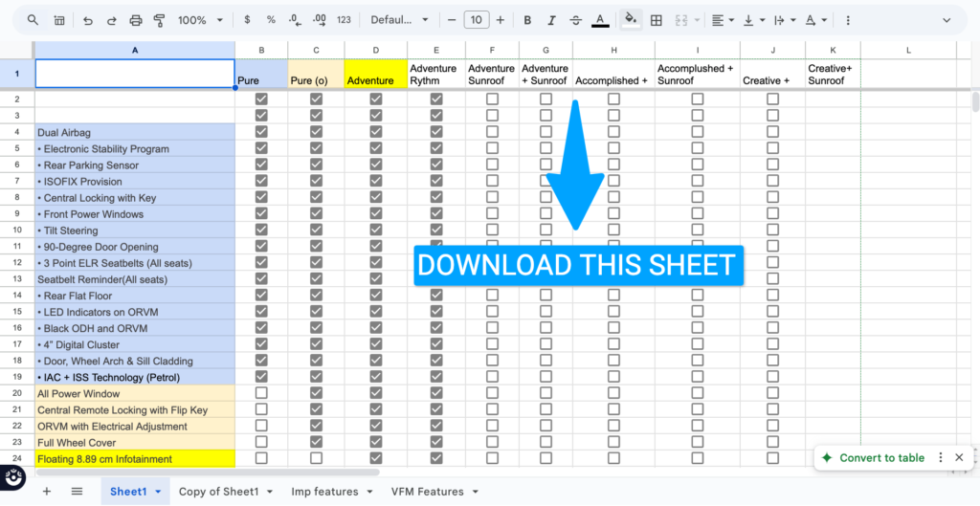This screenshot has width=980, height=506.
Task: Open the zoom 100% dropdown
Action: [201, 20]
